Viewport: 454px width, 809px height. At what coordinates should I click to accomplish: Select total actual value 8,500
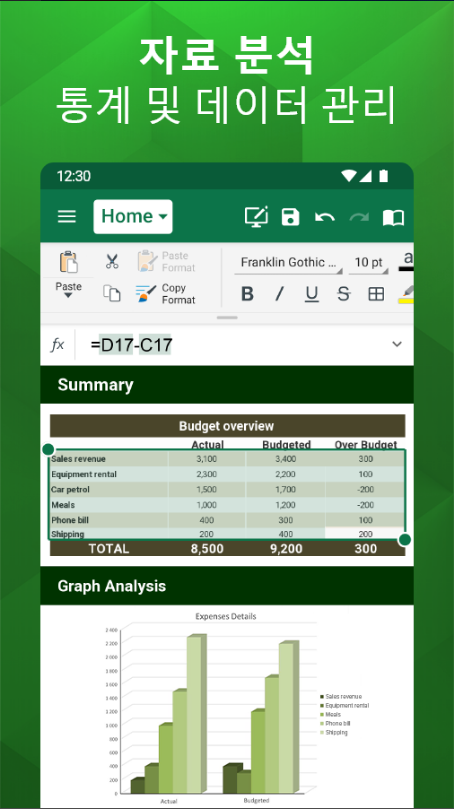click(207, 548)
